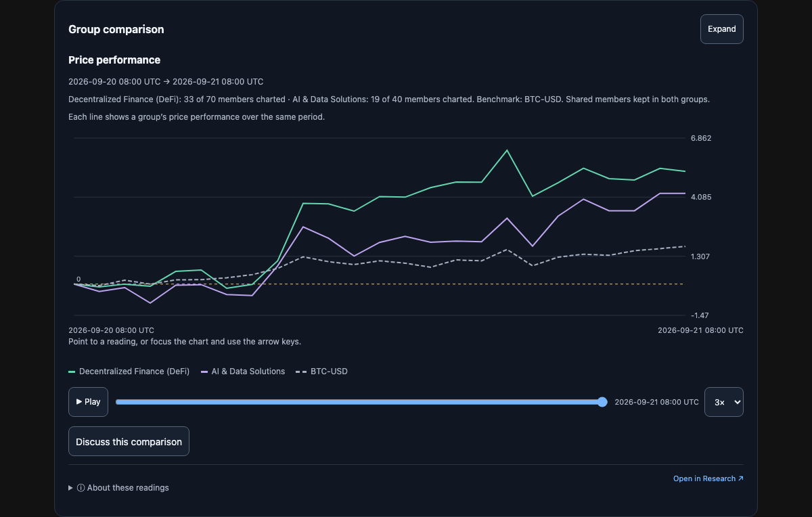This screenshot has height=517, width=812.
Task: Click the Price performance subtitle
Action: [x=114, y=60]
